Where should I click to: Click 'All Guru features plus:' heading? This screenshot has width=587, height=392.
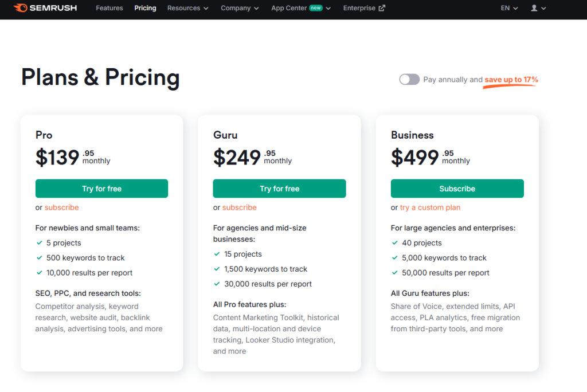click(430, 293)
